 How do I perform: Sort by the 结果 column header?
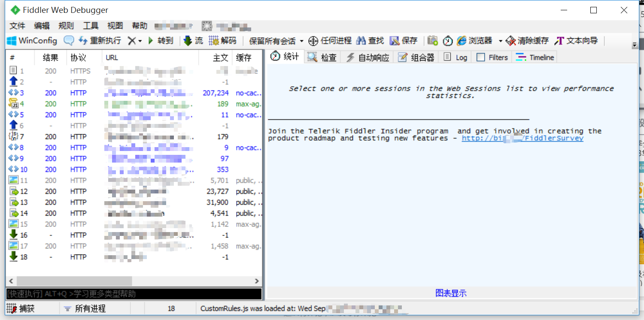tap(51, 57)
